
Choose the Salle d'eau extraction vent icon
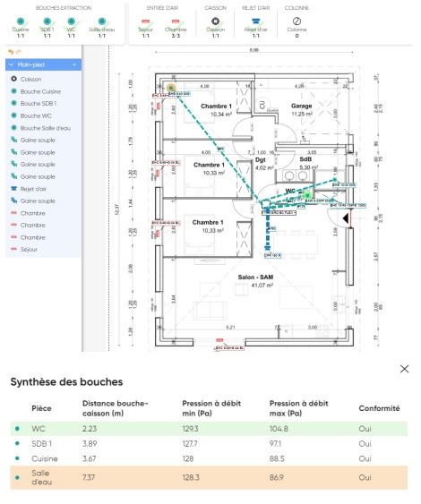pos(102,21)
